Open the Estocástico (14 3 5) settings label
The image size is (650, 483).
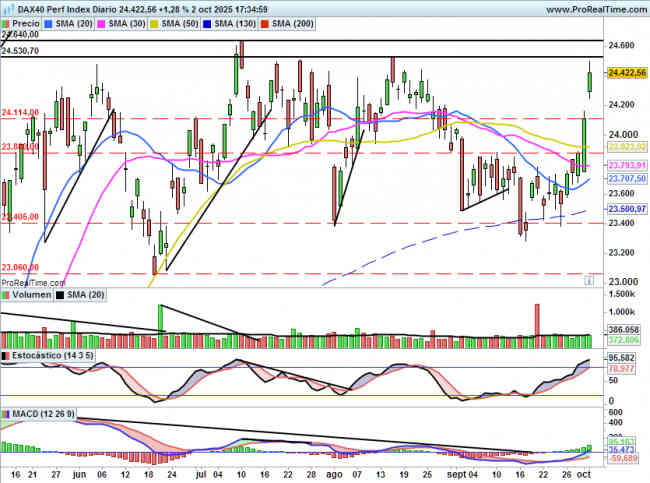(52, 356)
